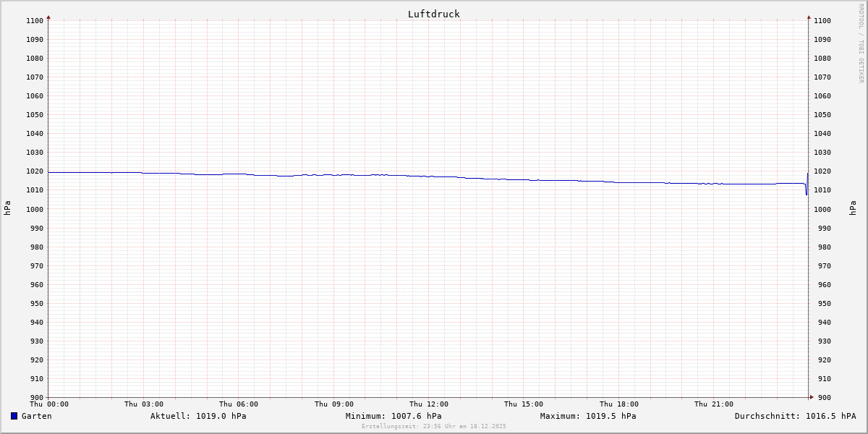868x434 pixels.
Task: Click the Maximum 1019.5 hPa value
Action: click(x=588, y=416)
